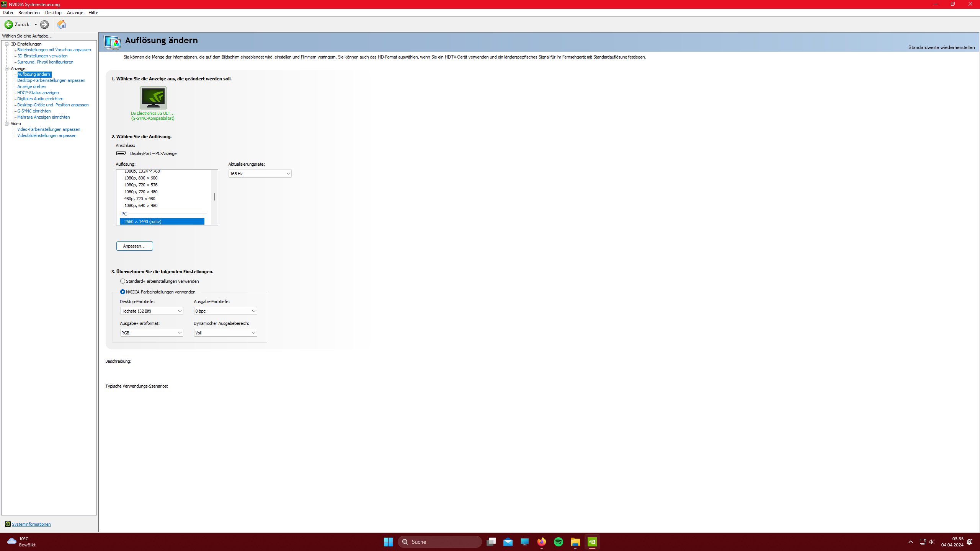The width and height of the screenshot is (980, 551).
Task: Click the Systeminformationen icon at bottom left
Action: [8, 524]
